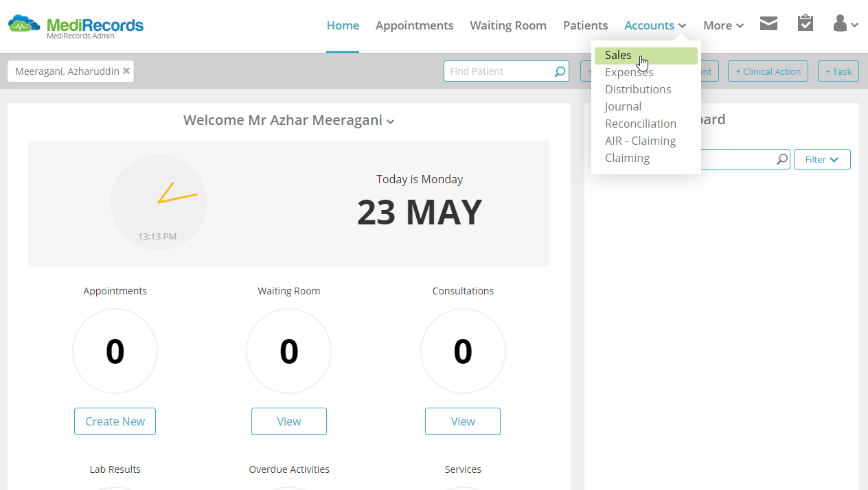Click the dashboard search magnifier icon
Image resolution: width=868 pixels, height=490 pixels.
[781, 160]
